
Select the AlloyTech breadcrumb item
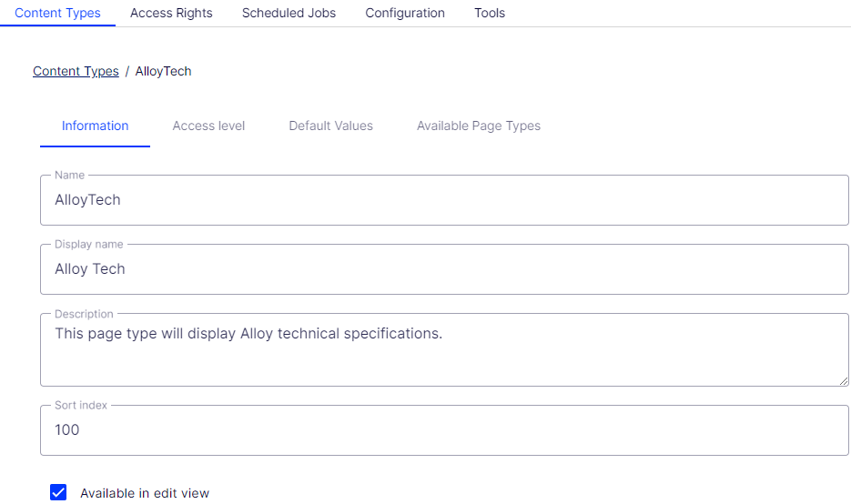tap(163, 71)
